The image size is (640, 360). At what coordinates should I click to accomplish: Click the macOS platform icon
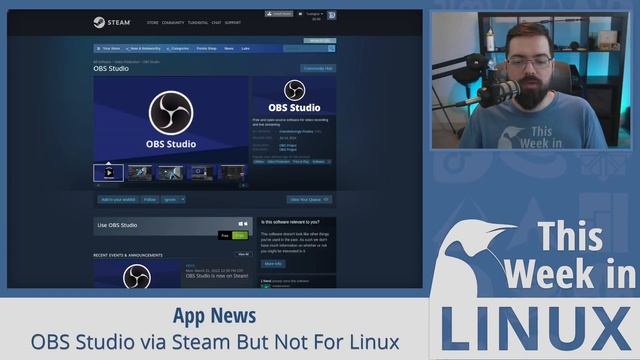(x=246, y=224)
